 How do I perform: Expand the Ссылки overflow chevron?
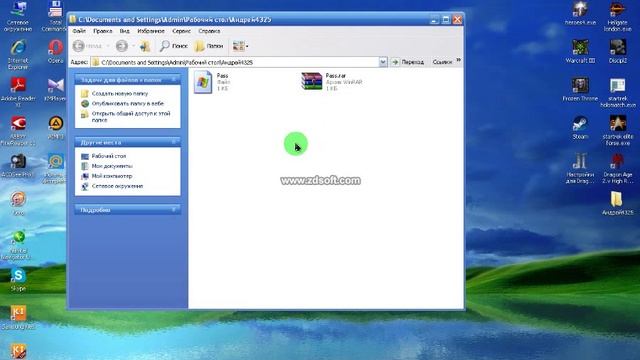coord(458,60)
